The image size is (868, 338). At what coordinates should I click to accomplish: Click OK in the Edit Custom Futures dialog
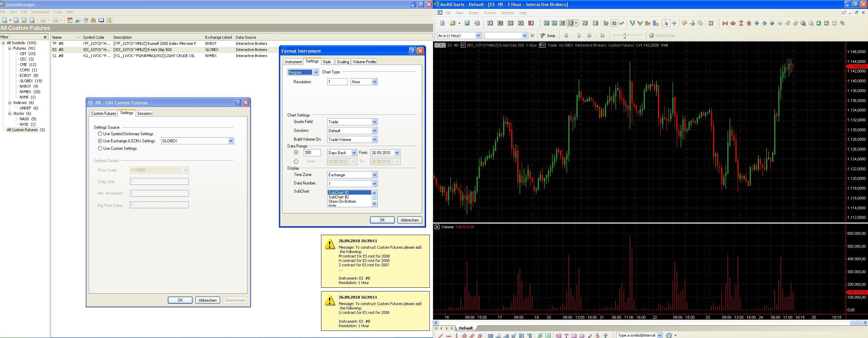coord(180,300)
